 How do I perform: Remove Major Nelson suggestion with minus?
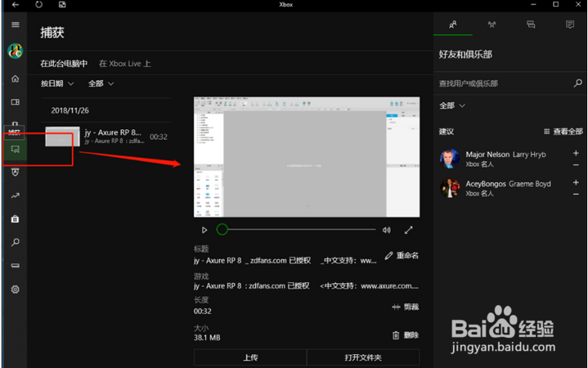click(x=576, y=164)
